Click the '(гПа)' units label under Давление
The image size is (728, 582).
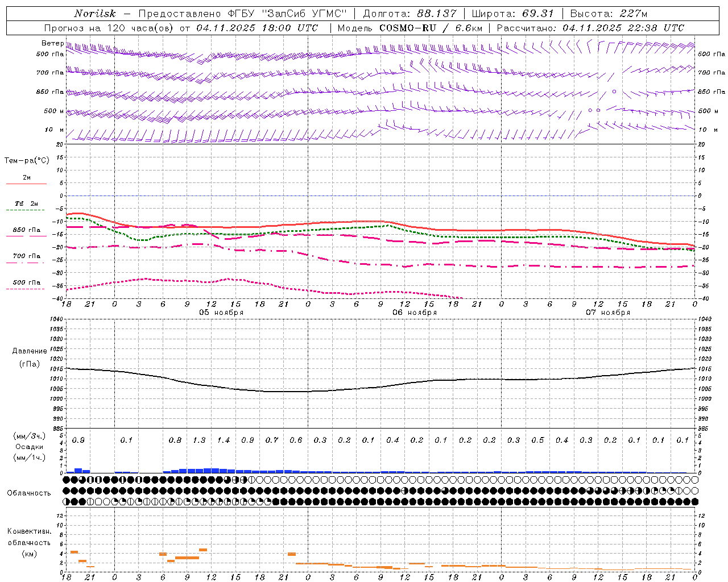pyautogui.click(x=30, y=364)
